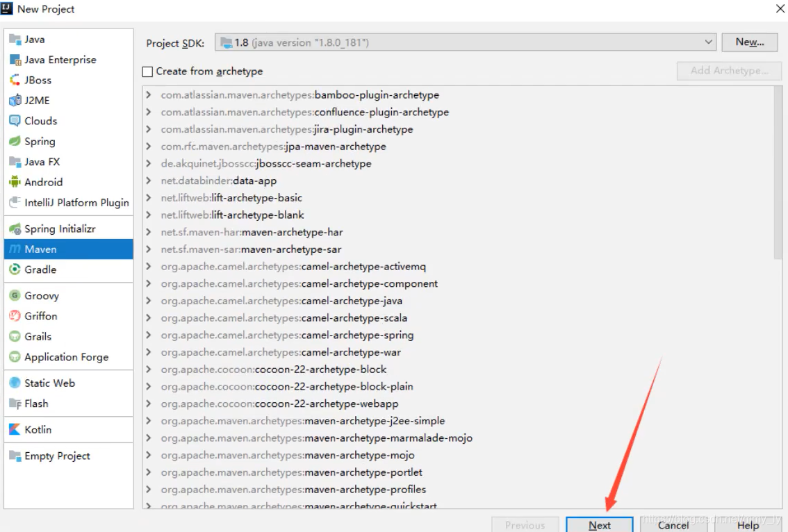This screenshot has height=532, width=788.
Task: Select maven-archetype-profiles row
Action: pyautogui.click(x=458, y=490)
